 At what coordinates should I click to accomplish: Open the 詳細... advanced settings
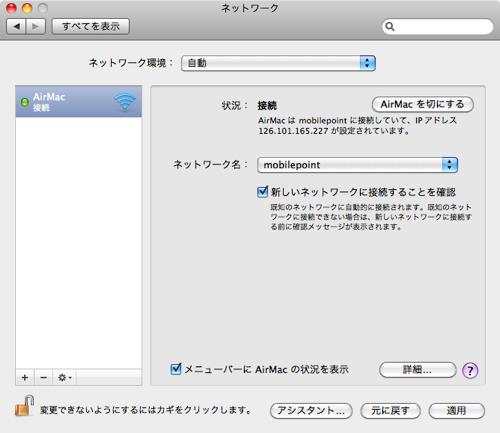coord(417,370)
